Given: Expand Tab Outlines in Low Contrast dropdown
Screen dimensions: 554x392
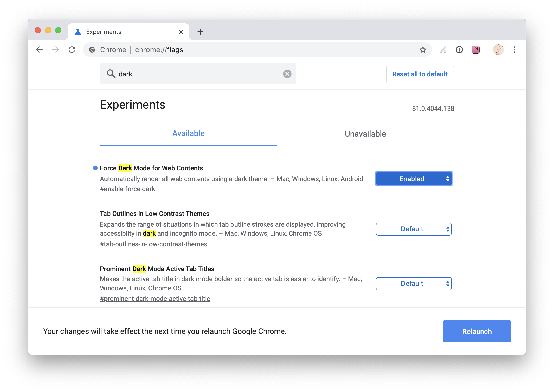Looking at the screenshot, I should pos(414,229).
